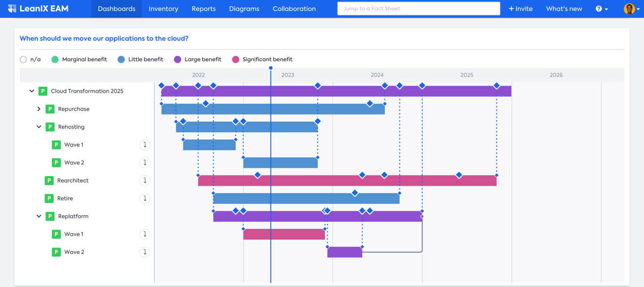644x287 pixels.
Task: Toggle the Marginal benefit legend item
Action: coord(55,59)
